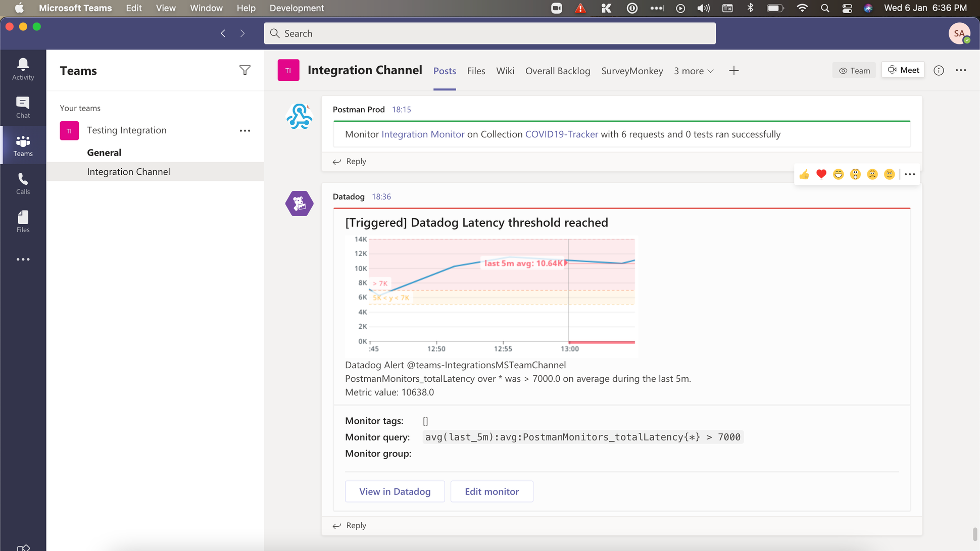Switch to the Wiki tab
This screenshot has width=980, height=551.
click(505, 71)
